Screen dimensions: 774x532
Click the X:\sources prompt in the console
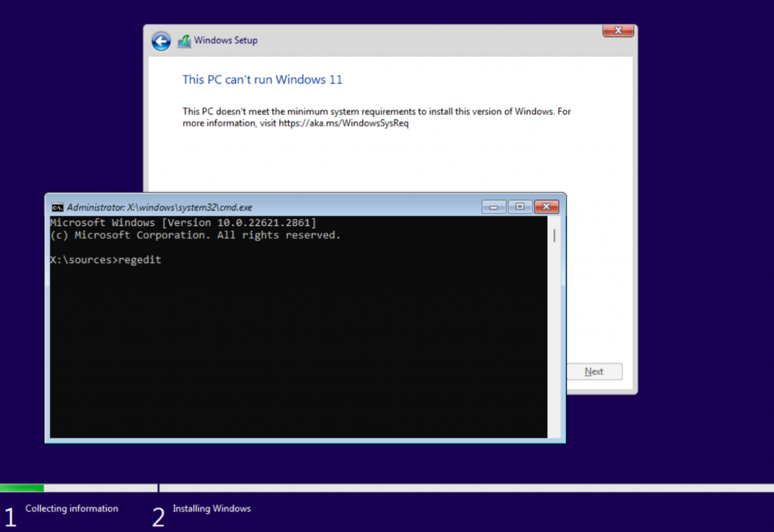[x=83, y=260]
